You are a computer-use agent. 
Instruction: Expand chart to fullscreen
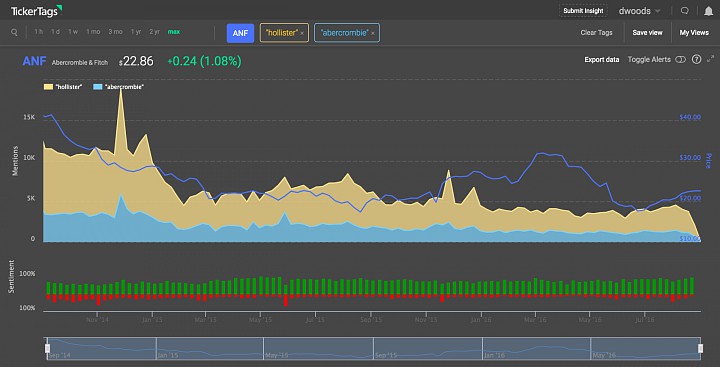pos(710,59)
